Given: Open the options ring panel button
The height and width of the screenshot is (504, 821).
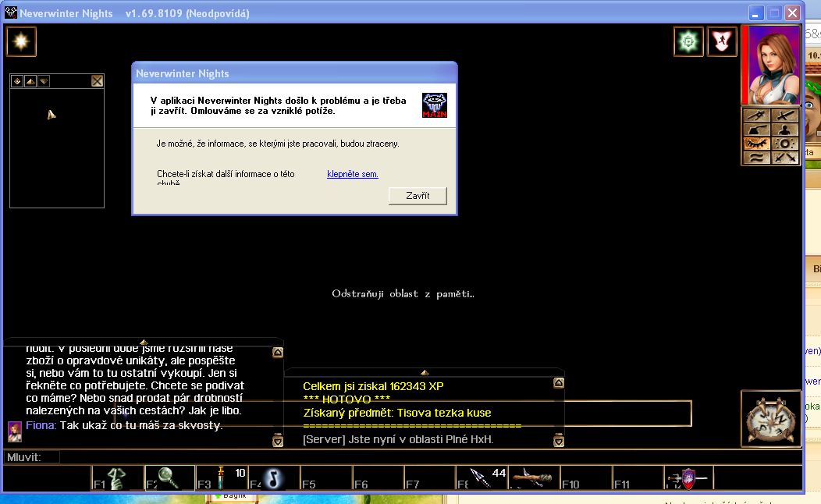Looking at the screenshot, I should [785, 144].
